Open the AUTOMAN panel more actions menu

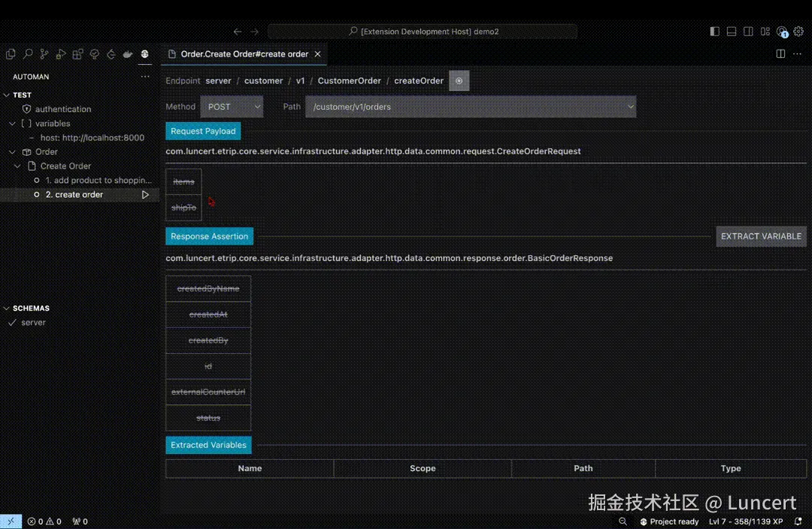145,76
